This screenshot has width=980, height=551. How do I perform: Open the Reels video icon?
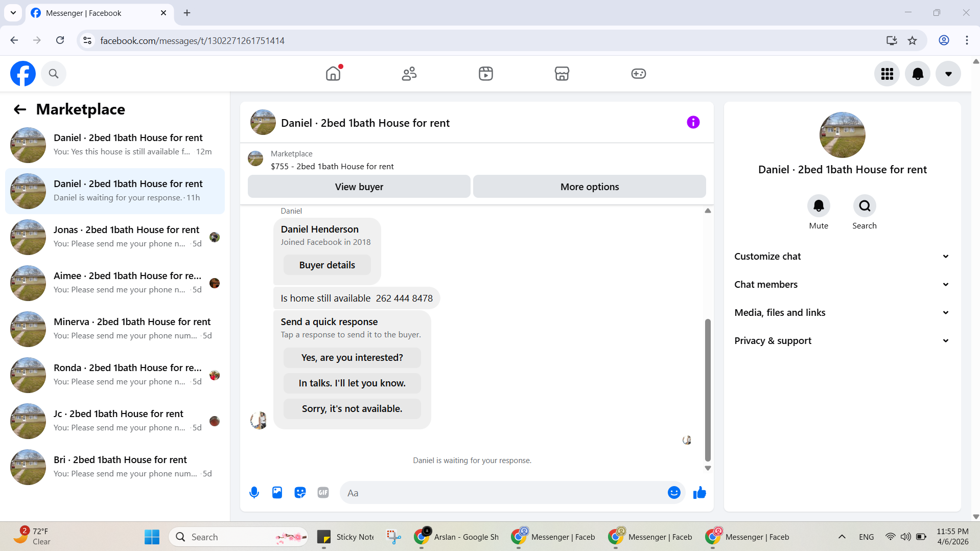pyautogui.click(x=486, y=74)
